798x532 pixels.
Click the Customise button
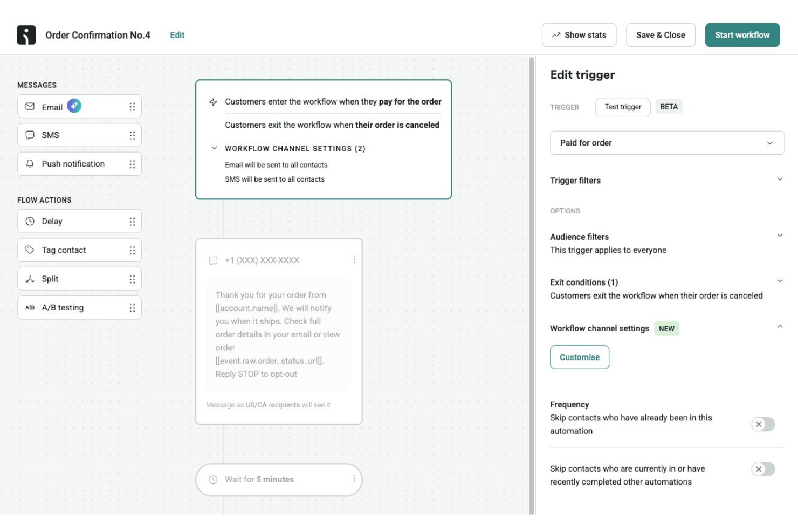[580, 357]
